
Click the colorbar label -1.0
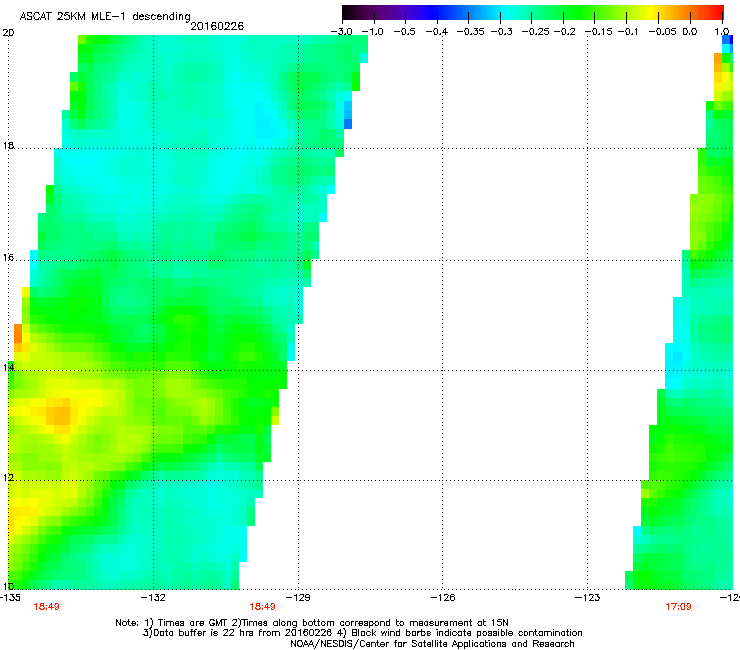tap(372, 32)
